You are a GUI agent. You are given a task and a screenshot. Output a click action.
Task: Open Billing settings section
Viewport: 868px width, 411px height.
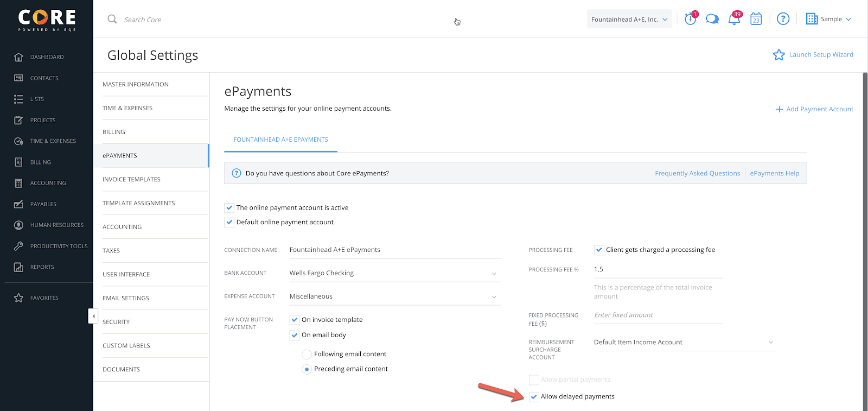[151, 132]
